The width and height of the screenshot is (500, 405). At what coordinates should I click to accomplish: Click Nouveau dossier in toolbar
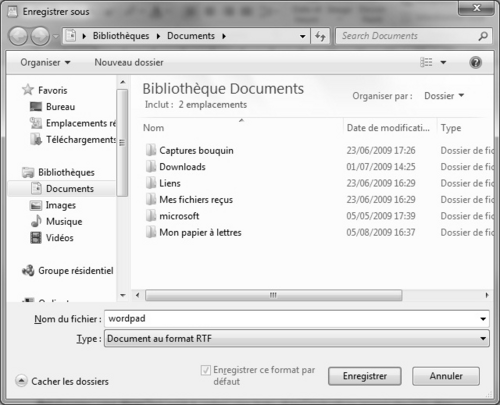coord(129,62)
